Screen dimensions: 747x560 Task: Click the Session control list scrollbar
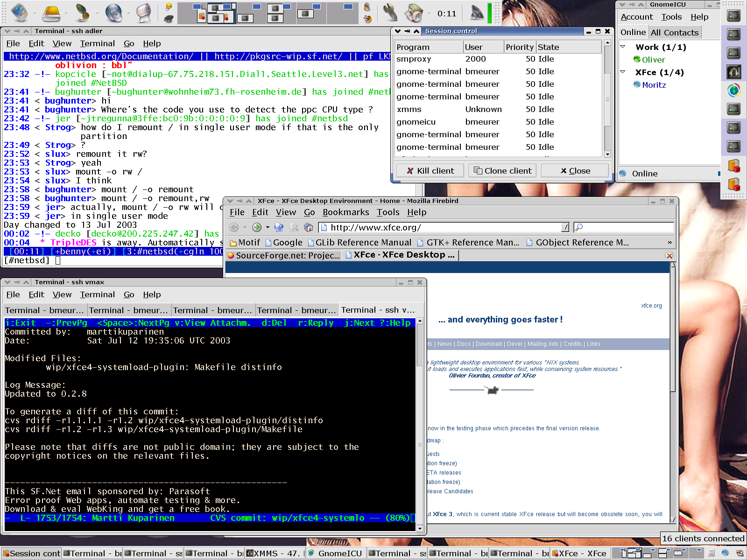pyautogui.click(x=607, y=99)
